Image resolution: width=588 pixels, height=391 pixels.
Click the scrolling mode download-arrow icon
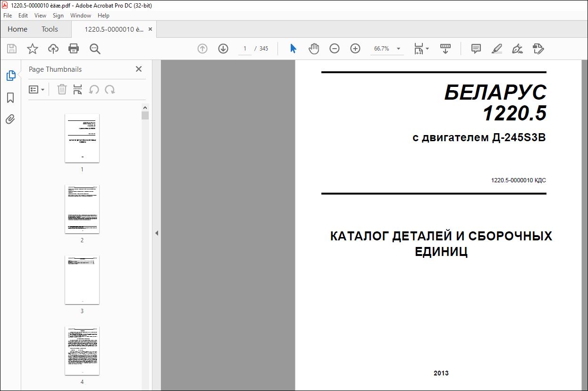[x=445, y=49]
